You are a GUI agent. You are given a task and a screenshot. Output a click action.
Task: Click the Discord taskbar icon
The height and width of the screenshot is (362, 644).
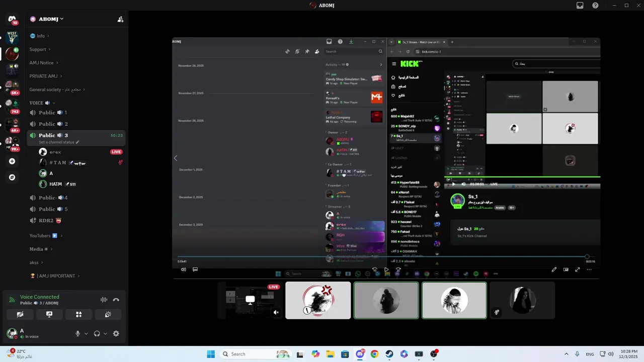(x=360, y=354)
